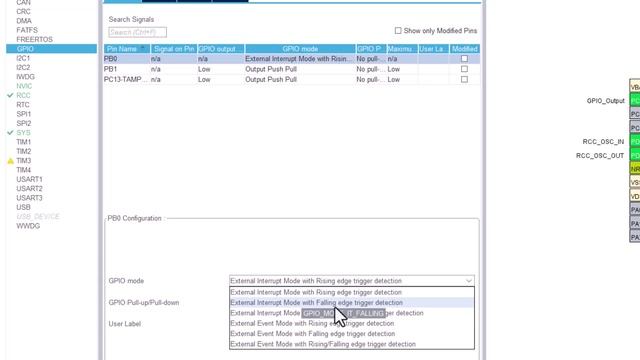Viewport: 640px width, 360px height.
Task: Click the RCC_OSC_OUT pin label
Action: click(600, 156)
